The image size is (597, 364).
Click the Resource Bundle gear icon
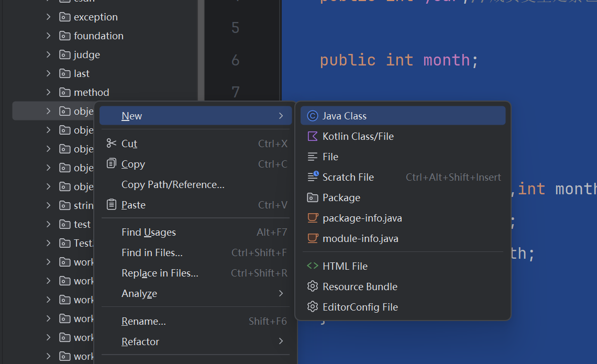[313, 286]
